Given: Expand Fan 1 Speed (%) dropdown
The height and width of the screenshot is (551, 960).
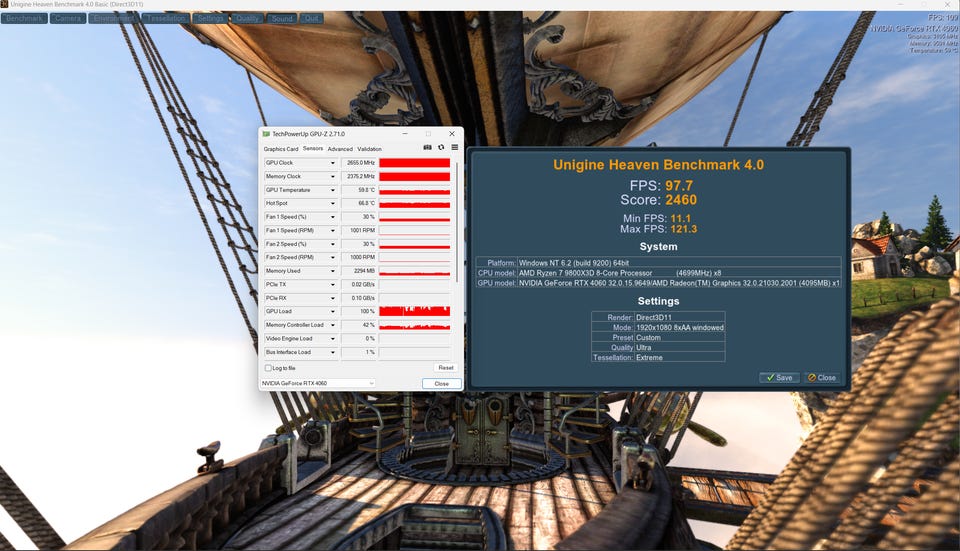Looking at the screenshot, I should click(332, 217).
